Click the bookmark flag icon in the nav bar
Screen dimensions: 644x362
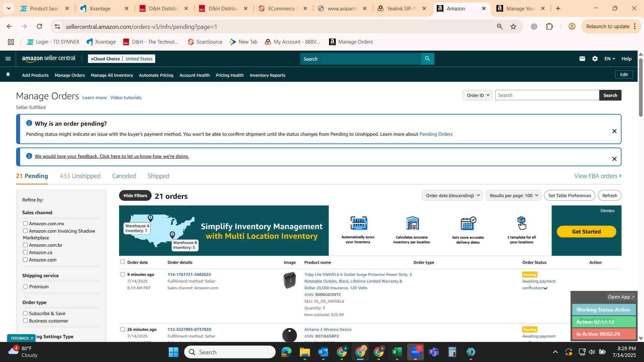click(x=8, y=75)
